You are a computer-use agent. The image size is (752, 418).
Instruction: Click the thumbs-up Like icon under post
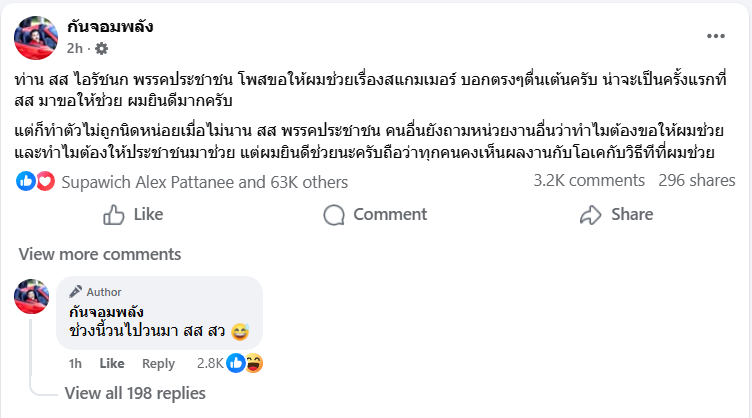pos(114,214)
